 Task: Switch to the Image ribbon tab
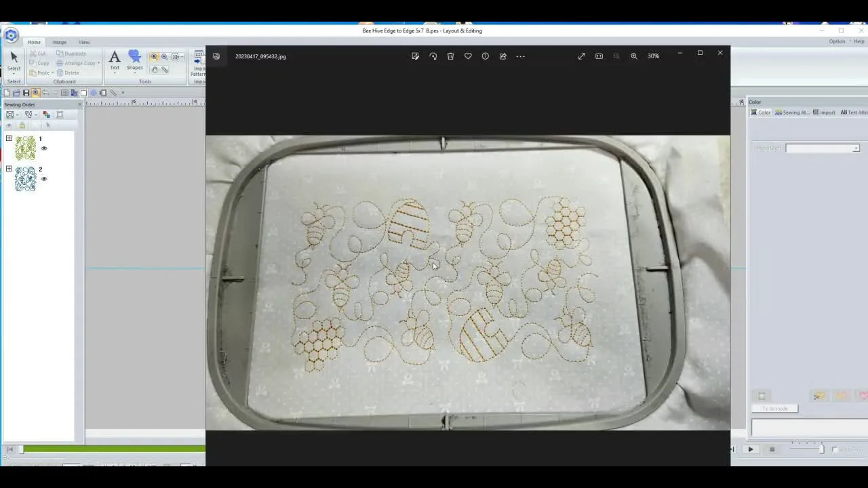59,42
